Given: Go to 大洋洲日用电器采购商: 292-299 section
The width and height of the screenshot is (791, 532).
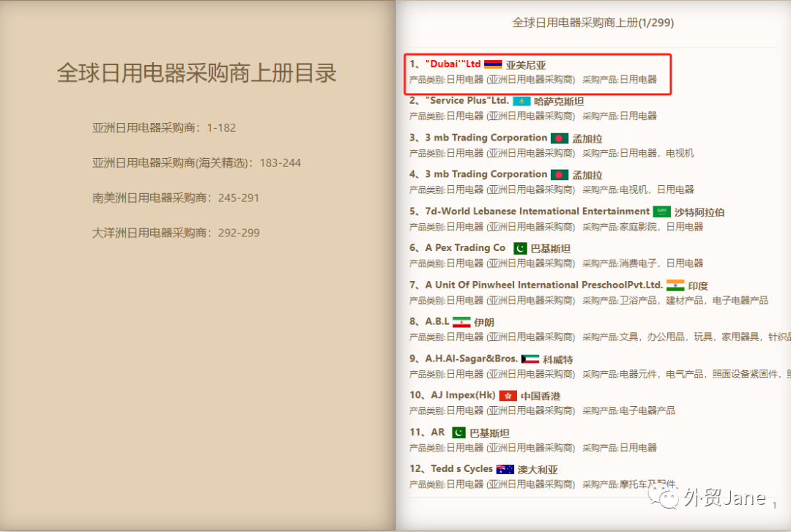Looking at the screenshot, I should pos(176,233).
